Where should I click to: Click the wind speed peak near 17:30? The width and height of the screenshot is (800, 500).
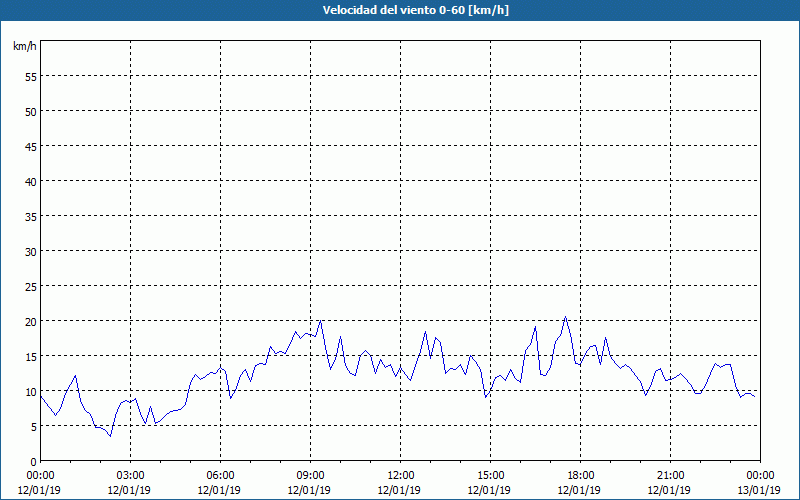pos(565,317)
